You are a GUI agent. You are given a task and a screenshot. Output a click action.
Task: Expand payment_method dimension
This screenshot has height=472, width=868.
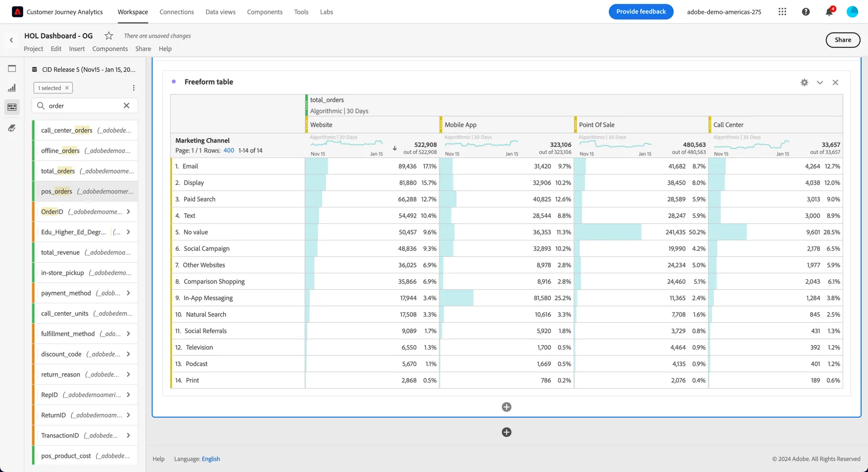tap(128, 293)
